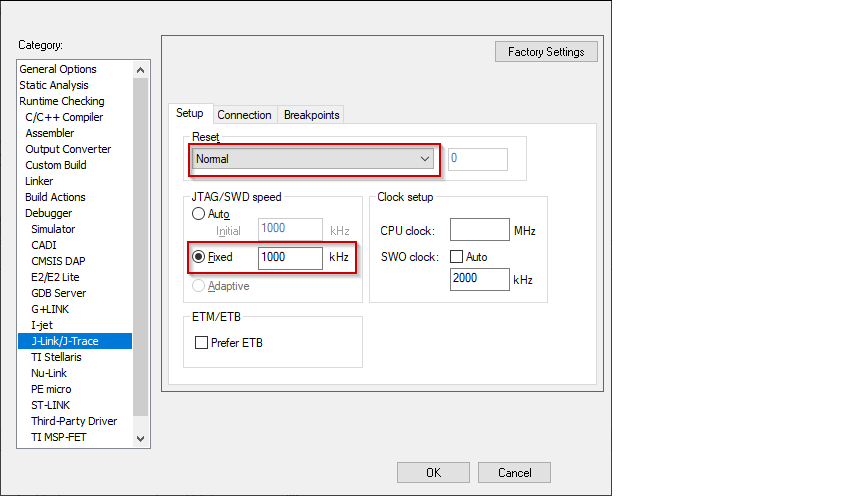Select the Fixed speed radio button
Viewport: 852px width, 496px height.
[199, 257]
